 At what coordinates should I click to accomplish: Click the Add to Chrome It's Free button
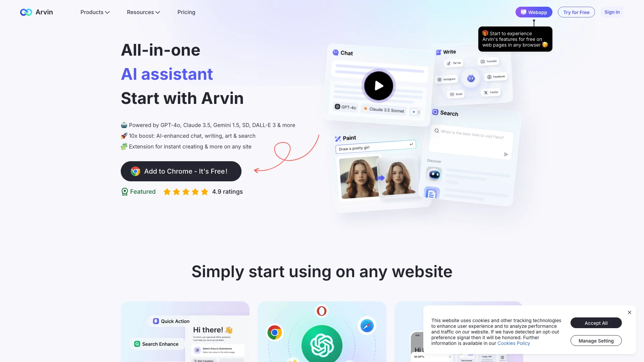click(x=181, y=171)
